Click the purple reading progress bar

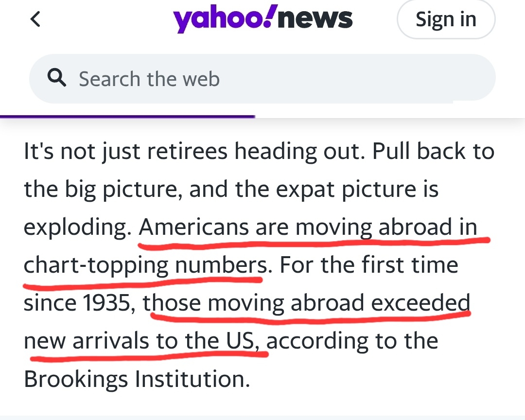tap(127, 117)
